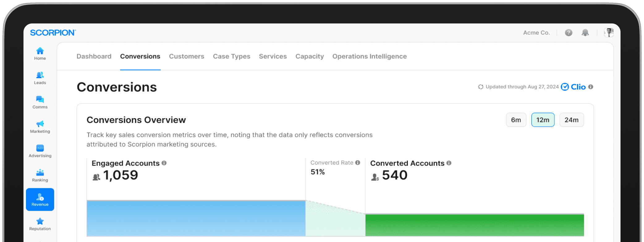Show info for Engaged Accounts
Viewport: 644px width, 242px height.
(164, 163)
